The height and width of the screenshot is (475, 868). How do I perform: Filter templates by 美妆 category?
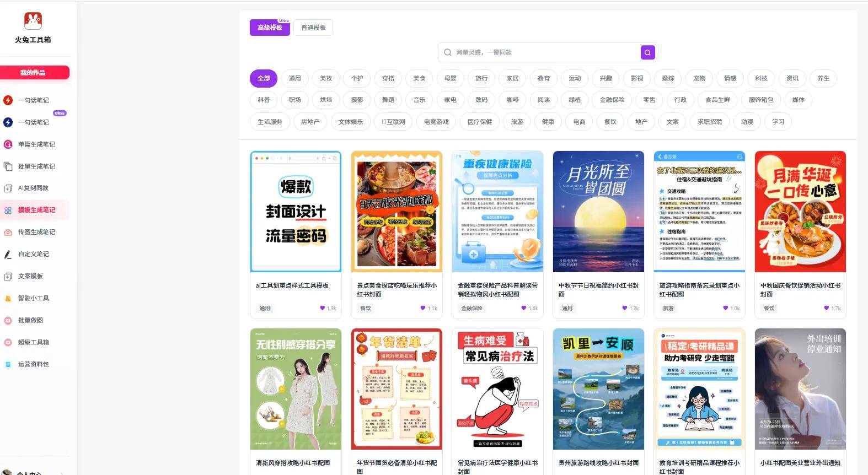point(326,78)
